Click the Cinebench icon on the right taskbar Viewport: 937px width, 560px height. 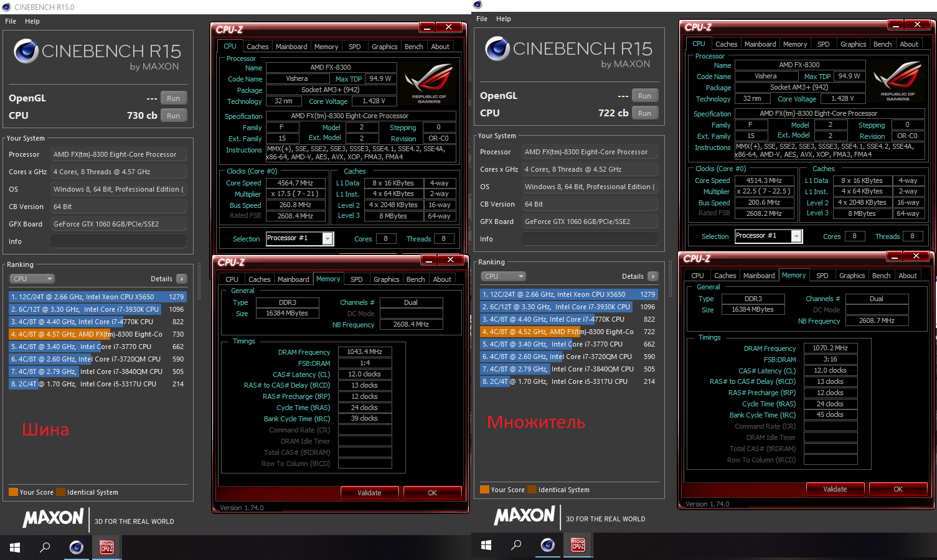click(547, 545)
